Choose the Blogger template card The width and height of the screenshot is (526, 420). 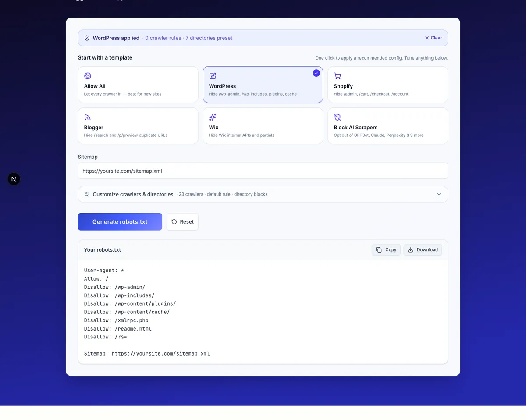138,126
